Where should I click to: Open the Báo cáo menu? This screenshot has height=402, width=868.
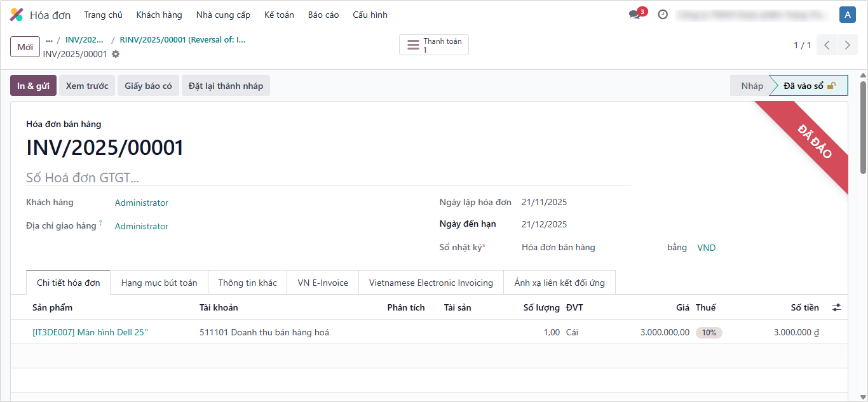pyautogui.click(x=323, y=15)
